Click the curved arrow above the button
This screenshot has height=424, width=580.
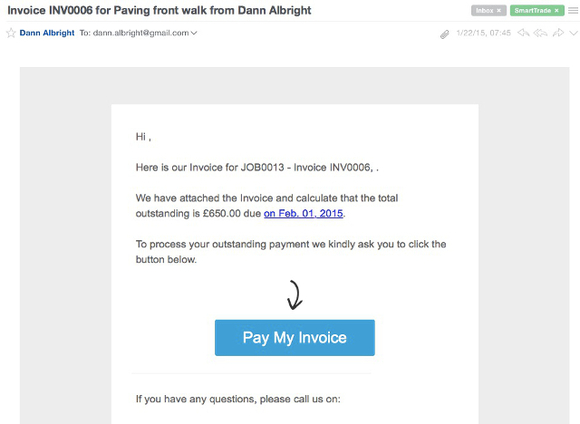click(x=295, y=295)
